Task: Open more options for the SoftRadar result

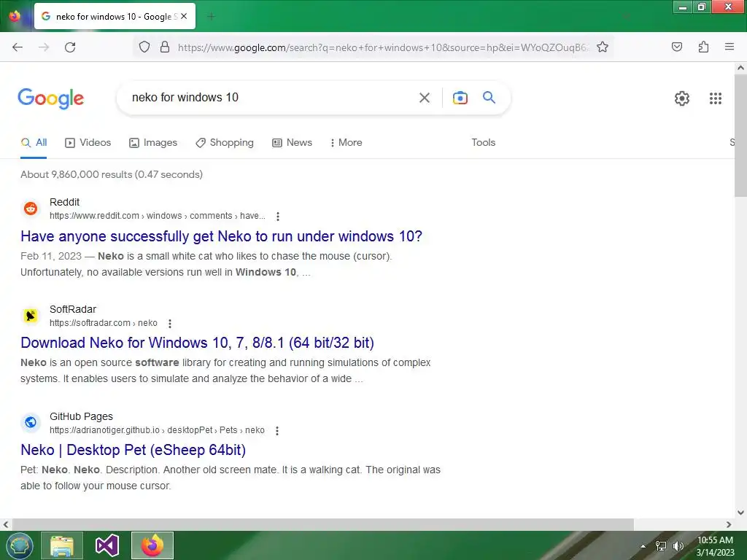Action: point(170,323)
